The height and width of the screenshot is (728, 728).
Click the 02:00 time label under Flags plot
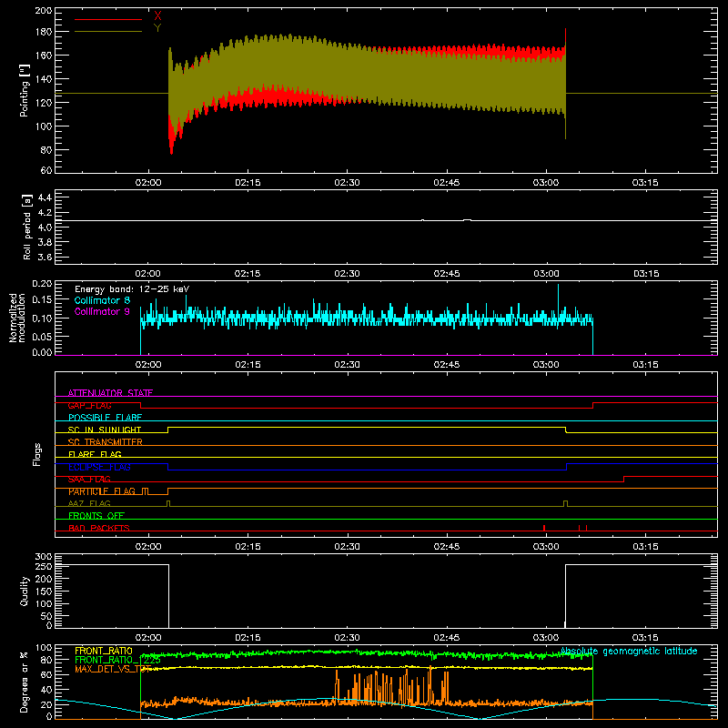[x=148, y=547]
